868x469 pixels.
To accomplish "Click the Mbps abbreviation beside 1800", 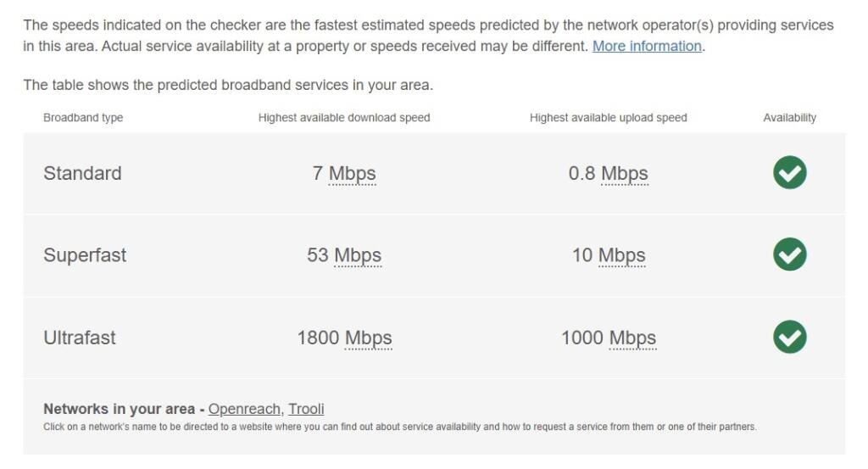I will [368, 338].
